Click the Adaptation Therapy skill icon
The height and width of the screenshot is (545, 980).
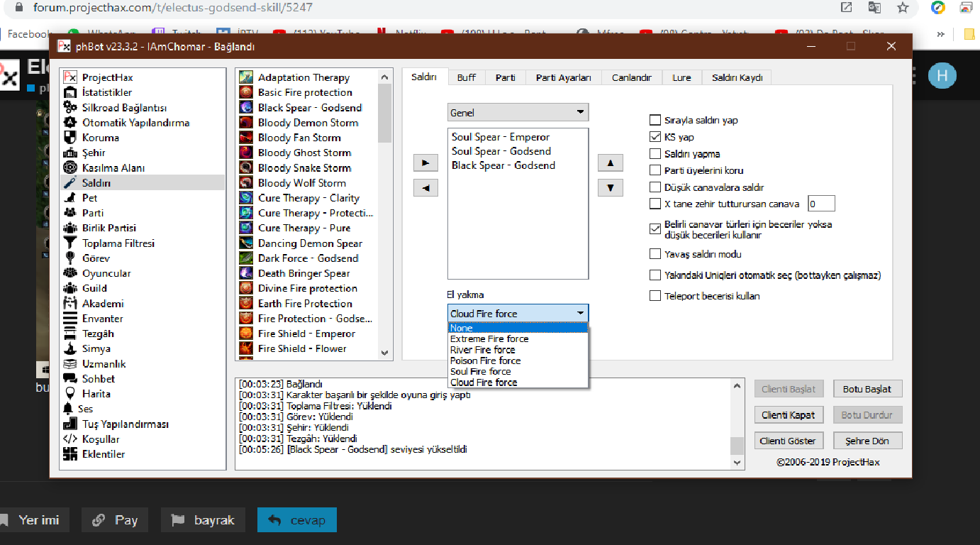coord(246,77)
